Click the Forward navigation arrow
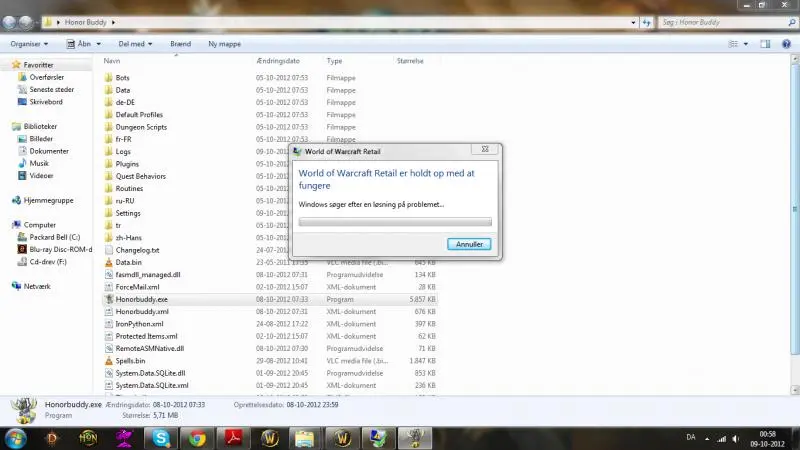Image resolution: width=800 pixels, height=450 pixels. [x=26, y=22]
